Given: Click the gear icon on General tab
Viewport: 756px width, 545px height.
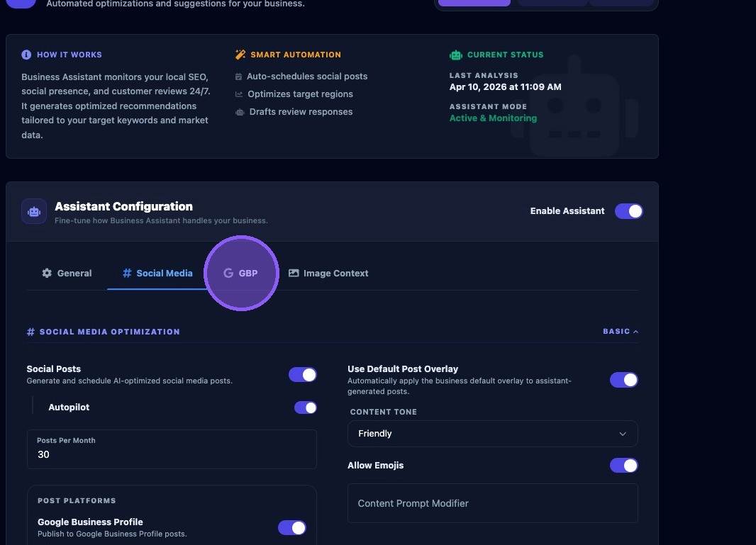Looking at the screenshot, I should [x=47, y=274].
